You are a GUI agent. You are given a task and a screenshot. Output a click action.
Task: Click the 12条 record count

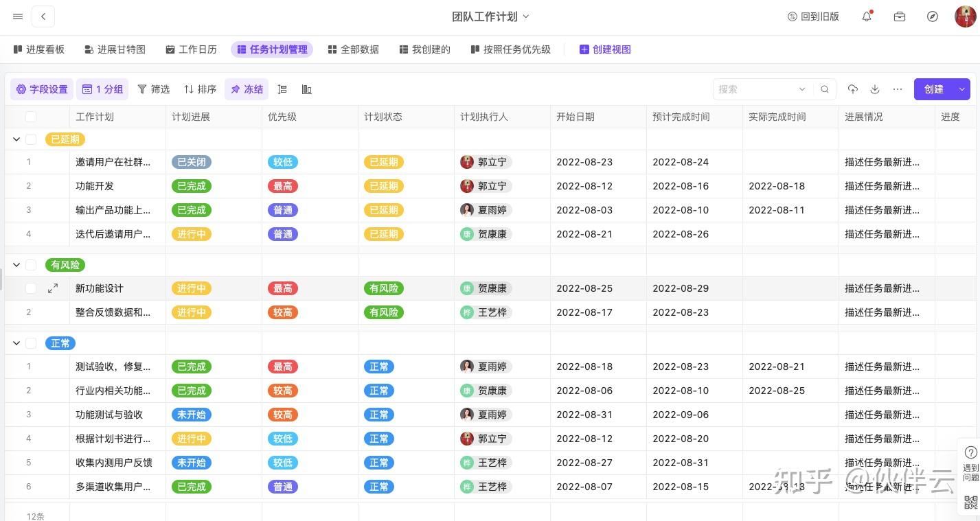pyautogui.click(x=35, y=516)
